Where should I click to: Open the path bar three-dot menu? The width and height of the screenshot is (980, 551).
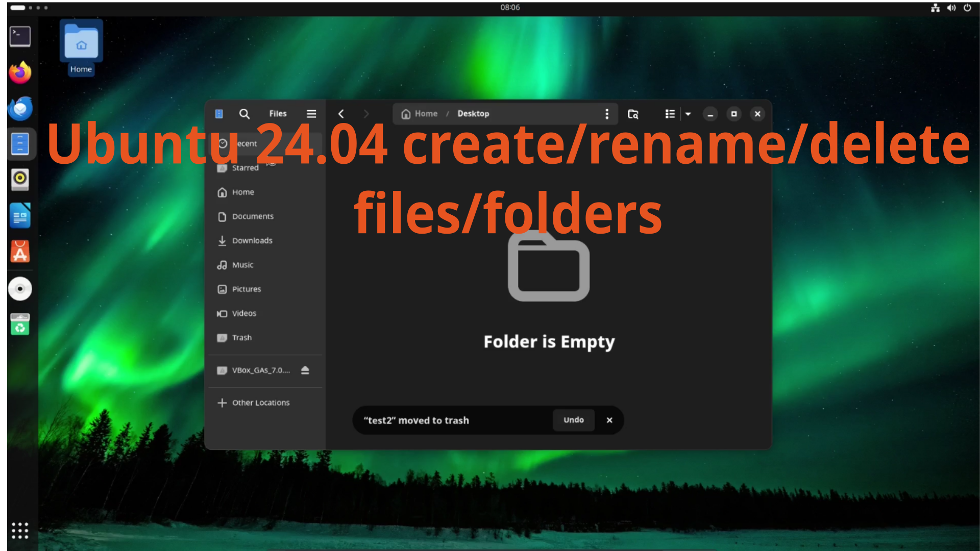point(606,114)
